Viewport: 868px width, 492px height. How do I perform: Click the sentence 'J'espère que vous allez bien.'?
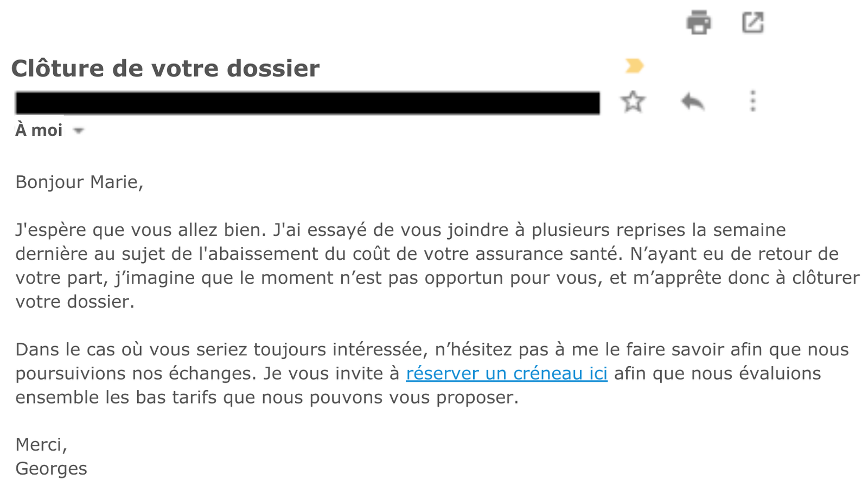coord(141,230)
